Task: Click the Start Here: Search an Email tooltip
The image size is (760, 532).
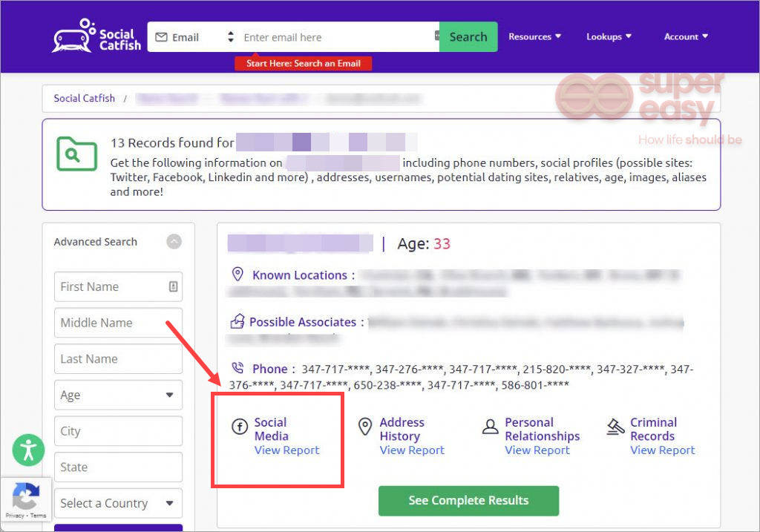Action: pos(304,64)
